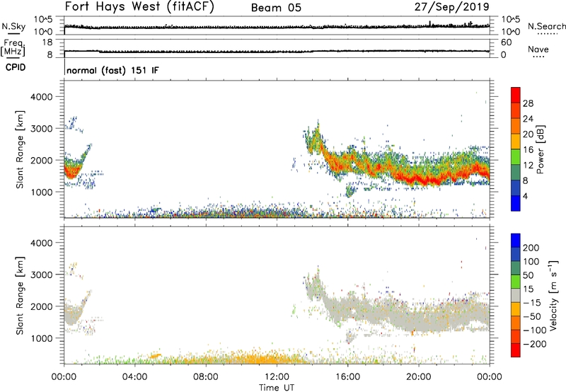Click the "16:00" time tick label
This screenshot has height=392, width=566.
point(347,377)
